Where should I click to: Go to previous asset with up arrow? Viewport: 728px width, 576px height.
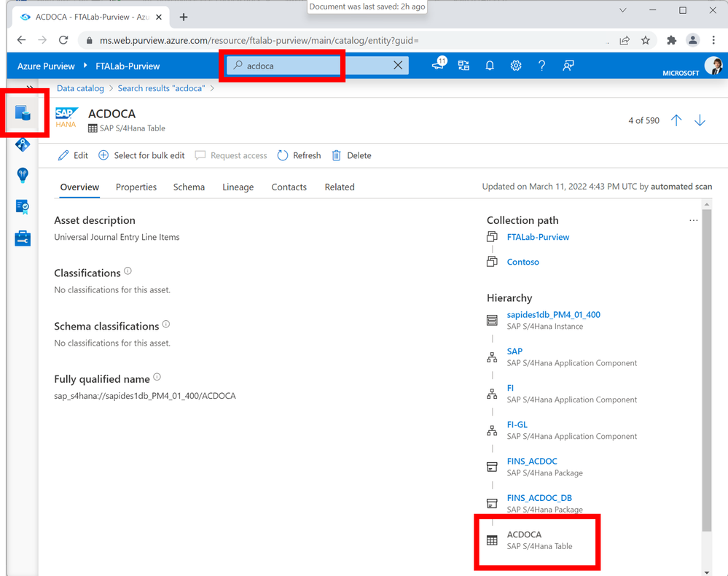tap(676, 120)
